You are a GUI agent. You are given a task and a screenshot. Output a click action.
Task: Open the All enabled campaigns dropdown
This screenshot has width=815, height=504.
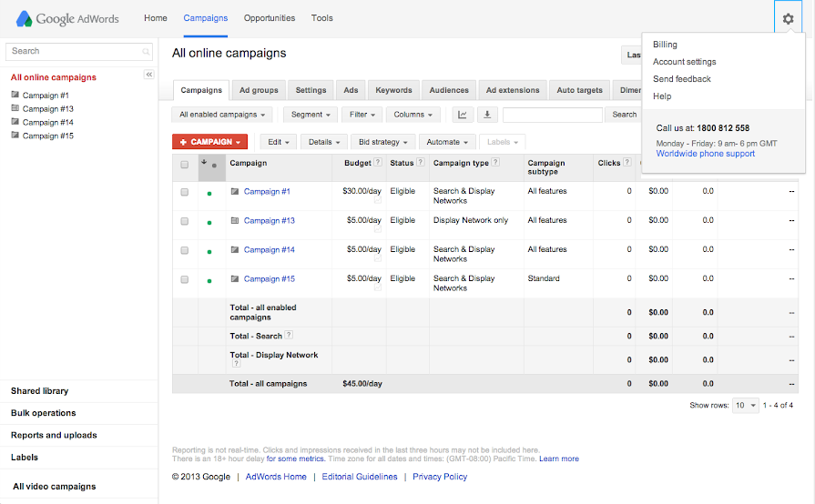click(223, 115)
